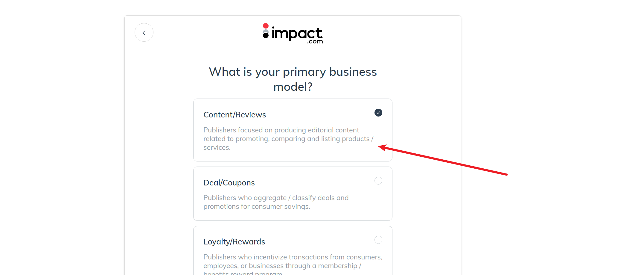The image size is (644, 275).
Task: Choose the Content/Reviews card title
Action: coord(235,115)
